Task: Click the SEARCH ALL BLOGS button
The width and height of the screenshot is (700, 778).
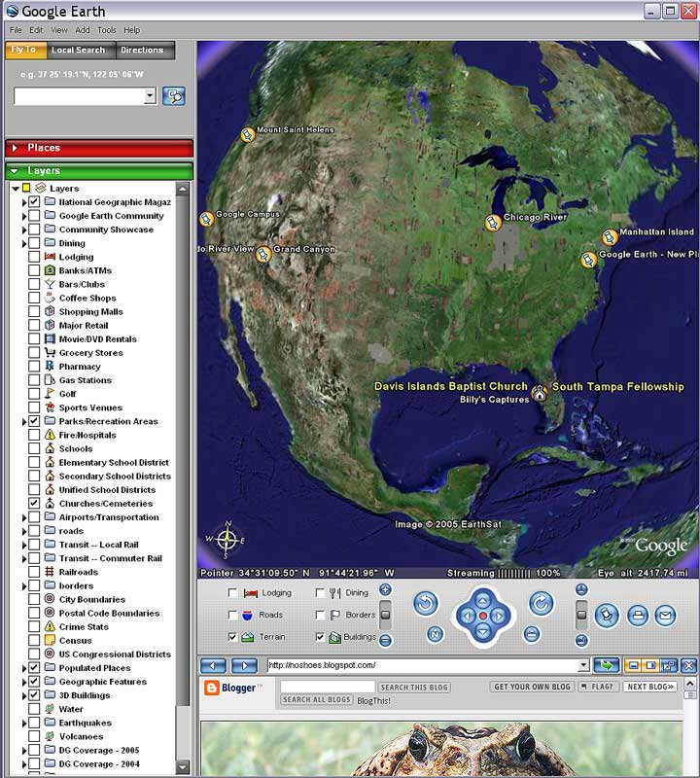Action: (317, 699)
